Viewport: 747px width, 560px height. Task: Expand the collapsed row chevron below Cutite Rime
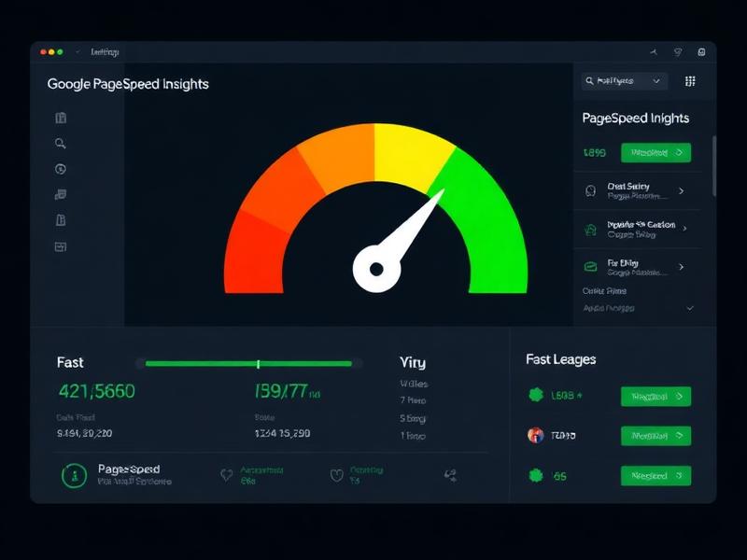click(x=690, y=308)
